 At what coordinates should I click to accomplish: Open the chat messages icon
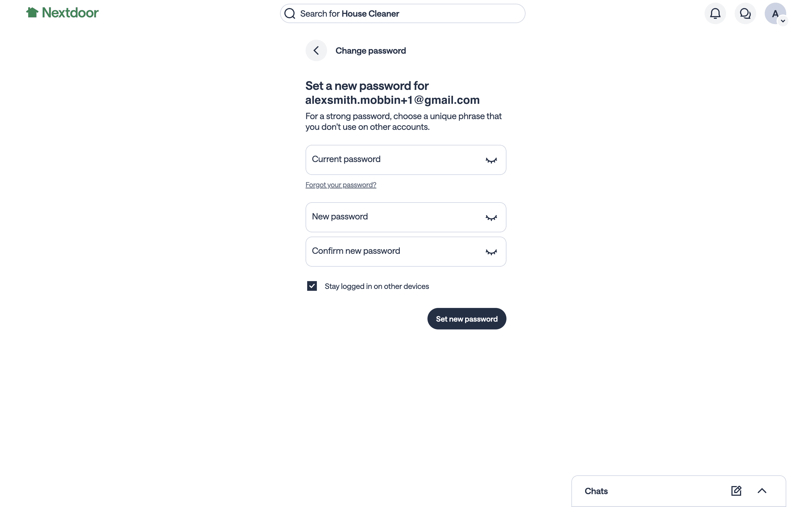tap(745, 13)
